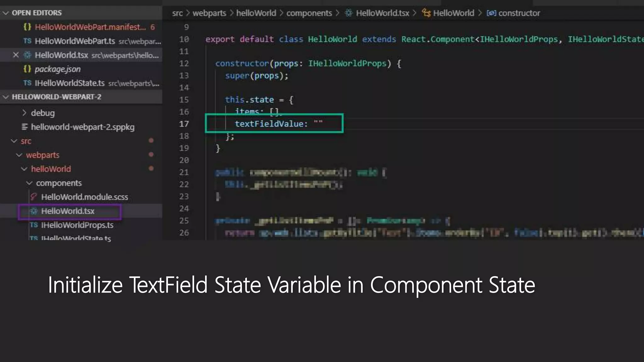Click line number 10 in the gutter
This screenshot has height=362, width=644.
(184, 39)
